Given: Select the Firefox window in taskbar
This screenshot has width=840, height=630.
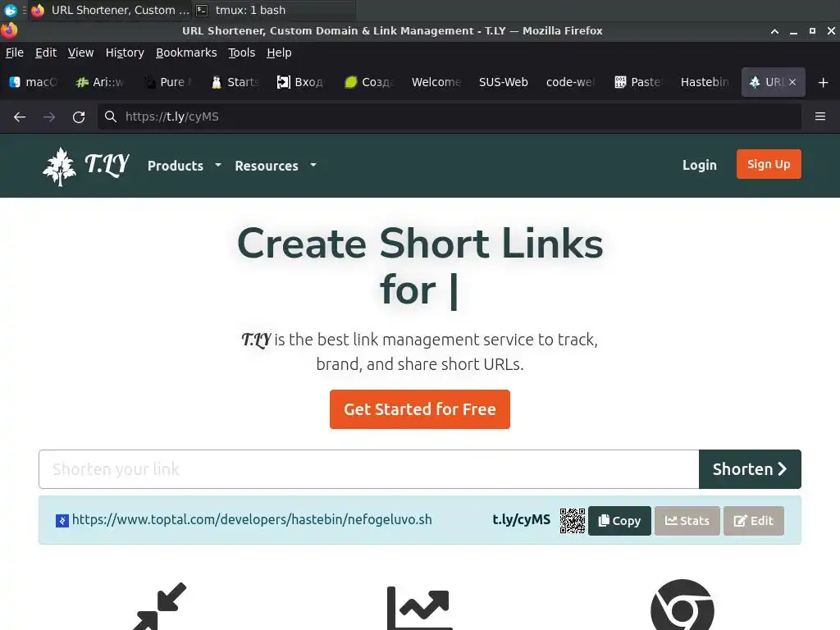Looking at the screenshot, I should click(111, 10).
